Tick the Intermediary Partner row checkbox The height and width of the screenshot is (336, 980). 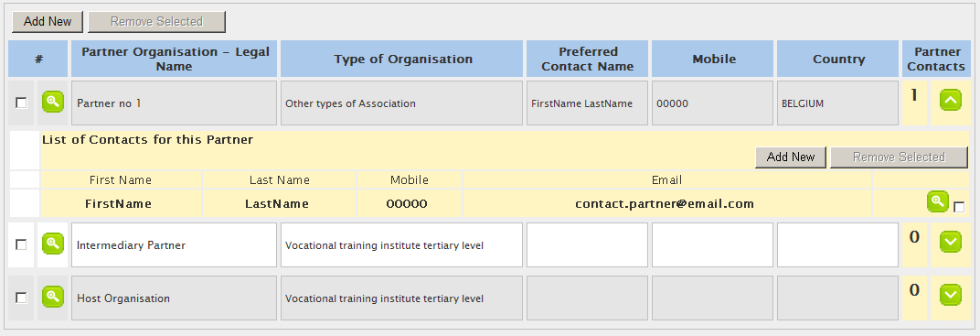pyautogui.click(x=21, y=244)
